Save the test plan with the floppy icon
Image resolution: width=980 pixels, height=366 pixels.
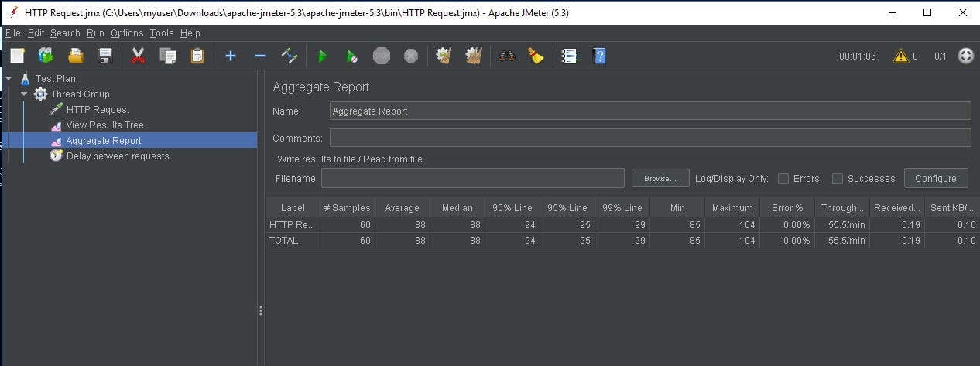point(106,56)
